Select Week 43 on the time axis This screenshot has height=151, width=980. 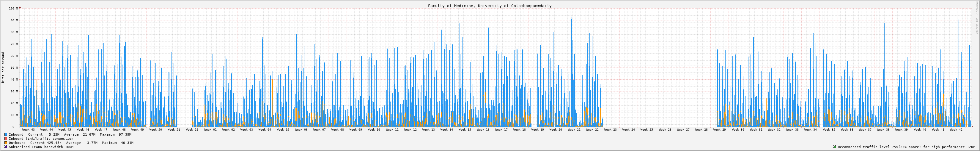click(x=28, y=130)
